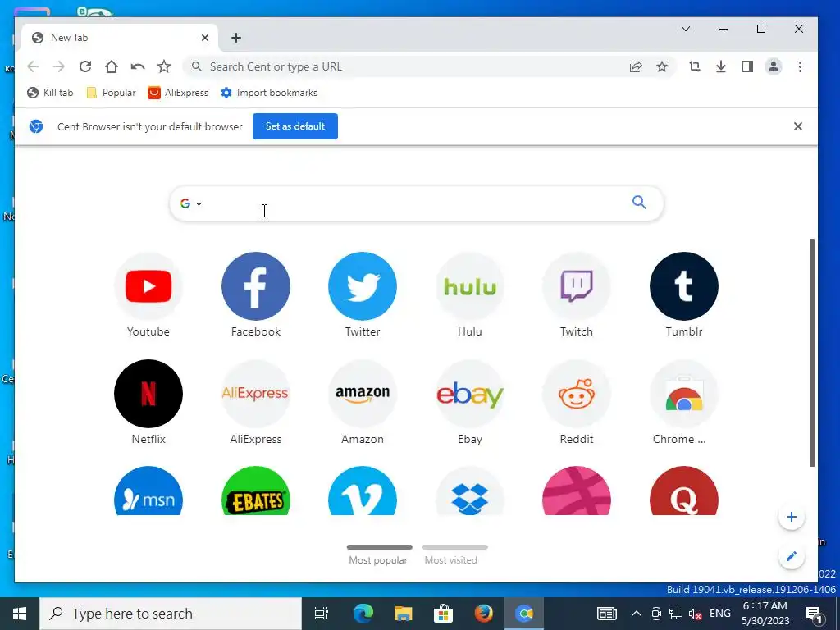840x630 pixels.
Task: Select the New Tab tab
Action: pyautogui.click(x=120, y=38)
